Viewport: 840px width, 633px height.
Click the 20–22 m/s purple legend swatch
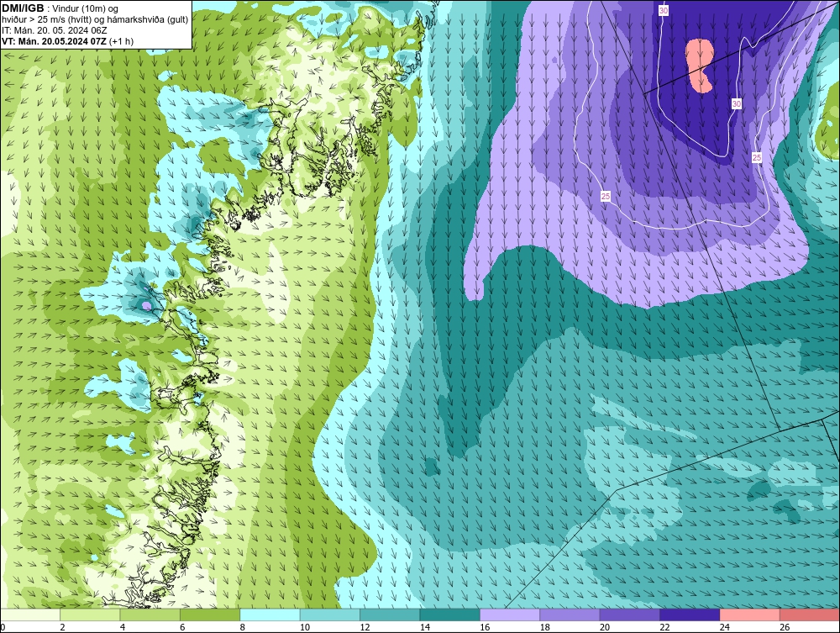(630, 615)
